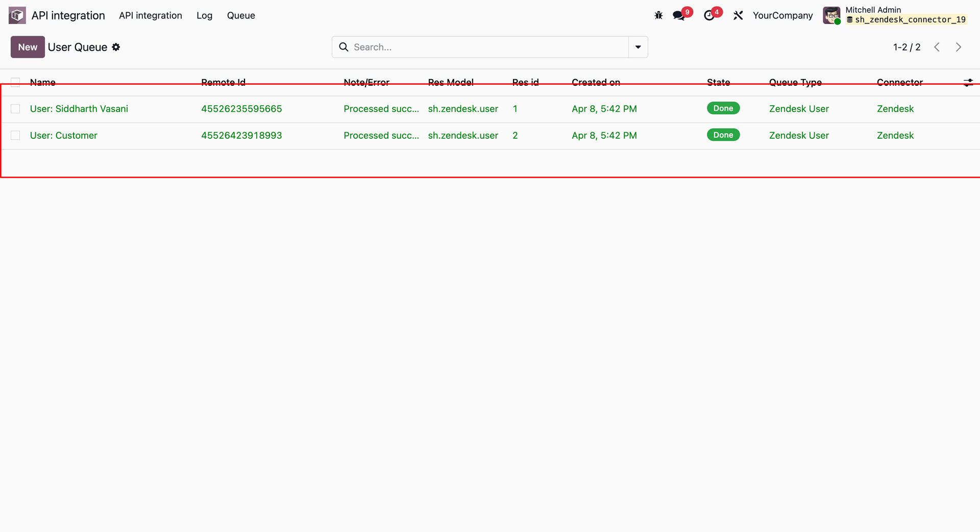Viewport: 980px width, 532px height.
Task: Open optional columns adjust icon
Action: [968, 82]
